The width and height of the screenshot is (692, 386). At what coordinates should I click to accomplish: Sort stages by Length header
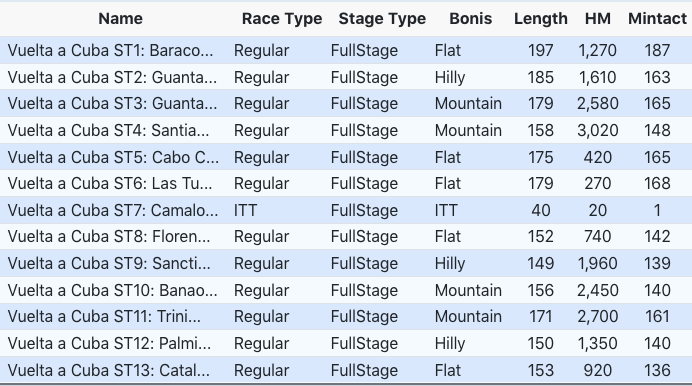click(x=541, y=19)
